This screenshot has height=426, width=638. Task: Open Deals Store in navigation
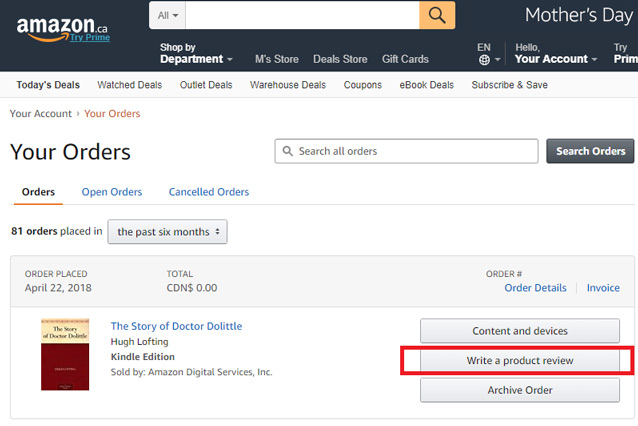pyautogui.click(x=340, y=59)
